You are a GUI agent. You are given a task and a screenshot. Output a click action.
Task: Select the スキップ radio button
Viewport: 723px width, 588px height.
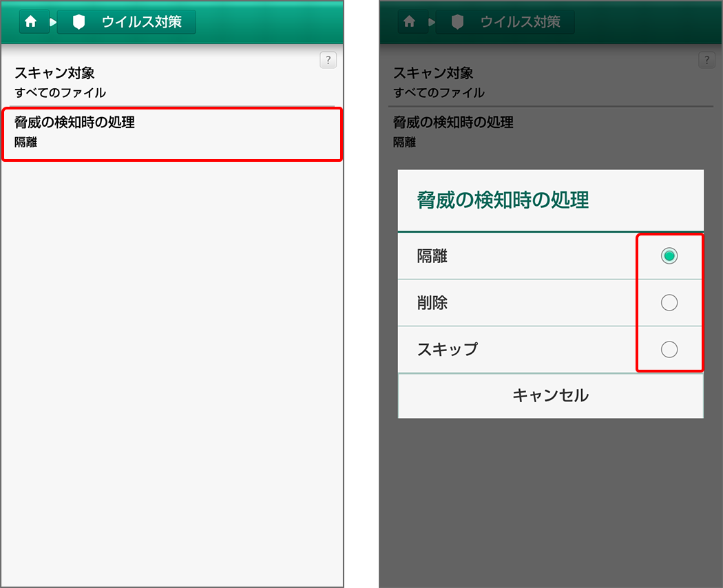click(669, 349)
